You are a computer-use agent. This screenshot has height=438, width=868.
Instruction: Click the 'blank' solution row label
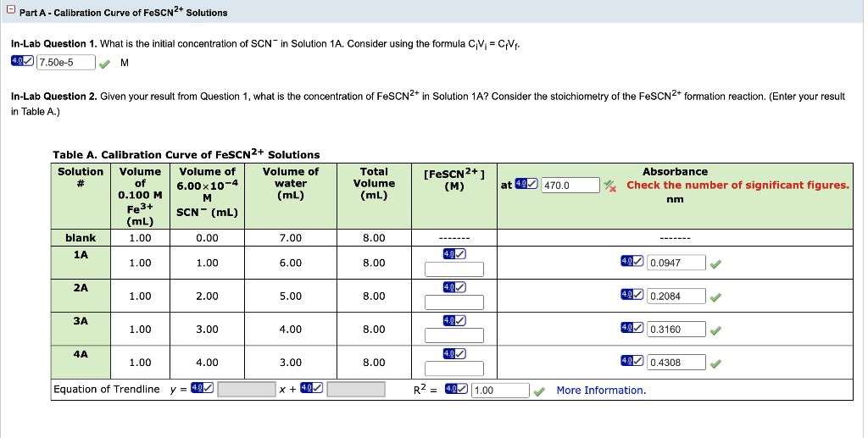tap(81, 238)
